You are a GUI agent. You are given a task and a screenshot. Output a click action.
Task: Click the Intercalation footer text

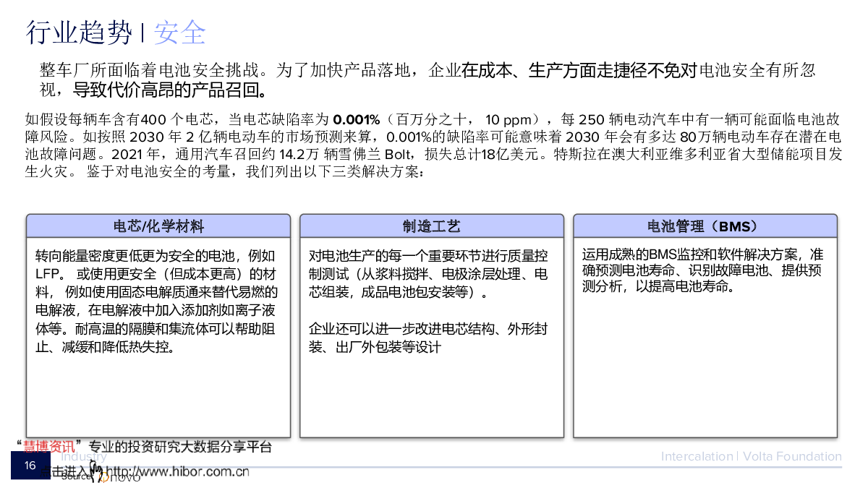click(696, 456)
